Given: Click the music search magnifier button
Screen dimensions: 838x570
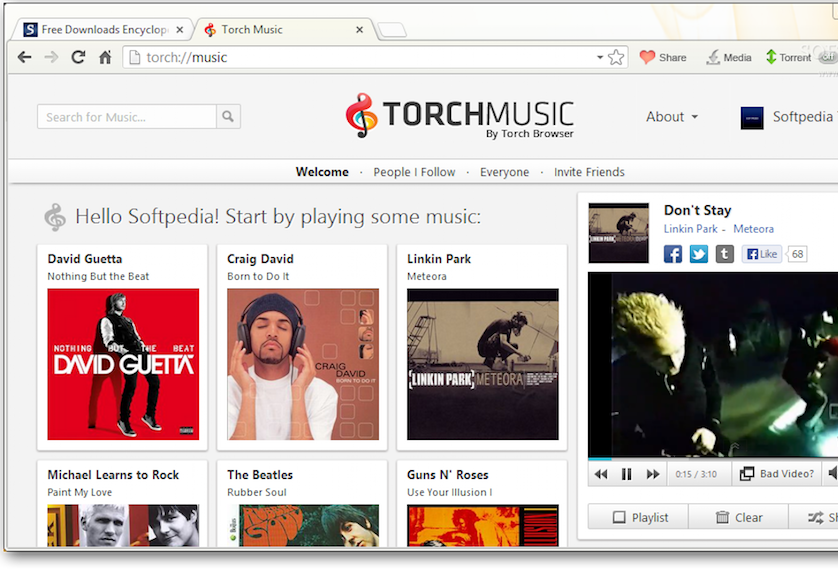Looking at the screenshot, I should (228, 116).
